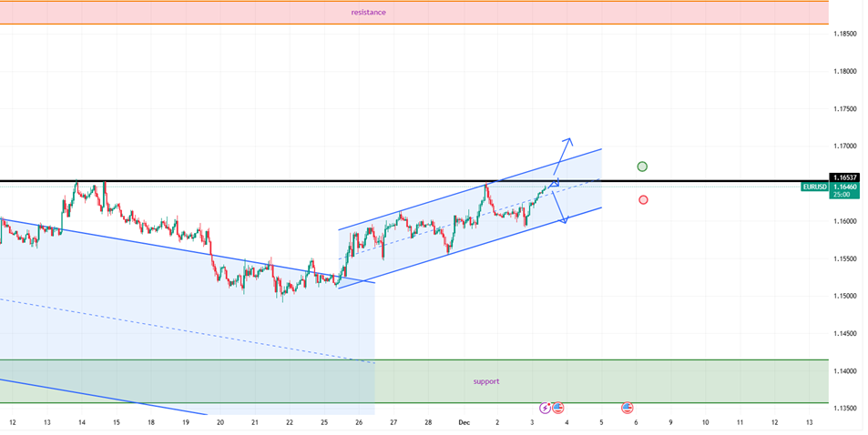This screenshot has height=435, width=868.
Task: Click the EURUSD symbol label
Action: [x=814, y=187]
